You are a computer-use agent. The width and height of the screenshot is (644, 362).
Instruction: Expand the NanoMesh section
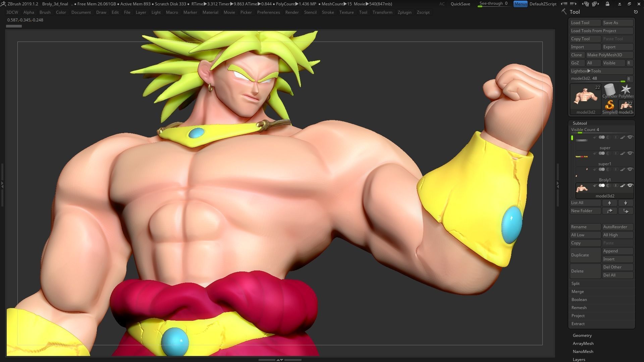click(583, 352)
